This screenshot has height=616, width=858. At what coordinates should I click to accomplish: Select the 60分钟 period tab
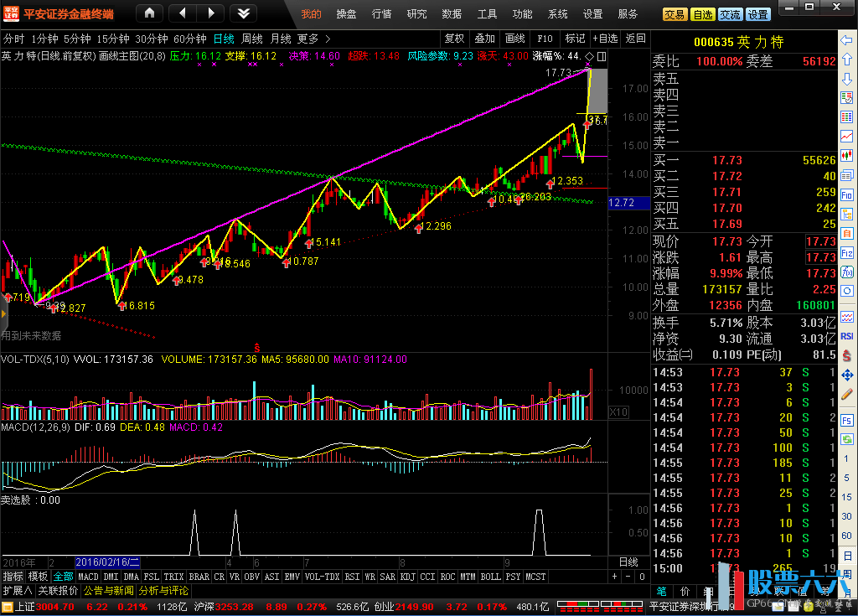tap(190, 39)
